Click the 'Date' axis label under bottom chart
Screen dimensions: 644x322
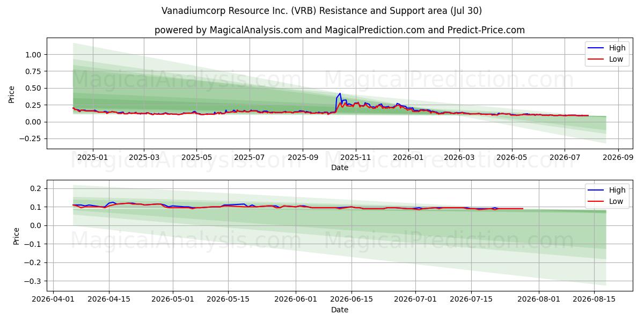(x=340, y=310)
